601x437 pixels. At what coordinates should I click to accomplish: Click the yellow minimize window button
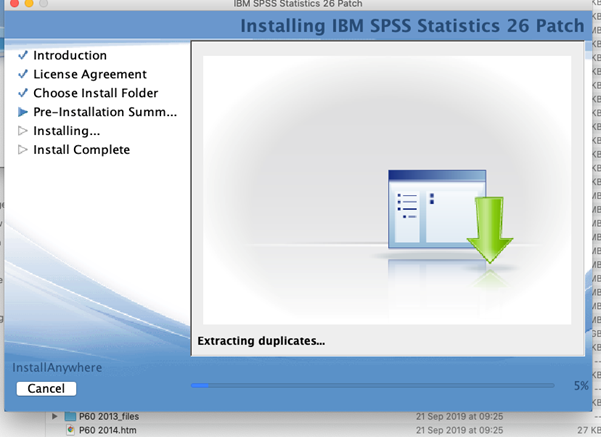(29, 3)
